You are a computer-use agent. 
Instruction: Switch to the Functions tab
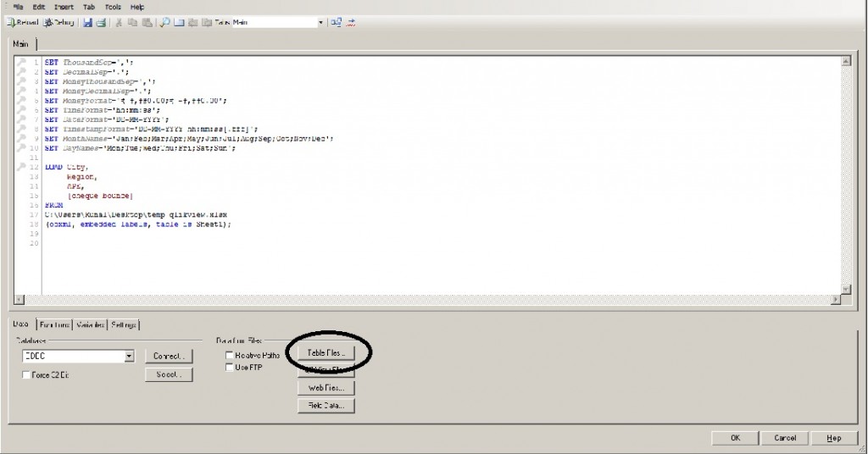(53, 325)
